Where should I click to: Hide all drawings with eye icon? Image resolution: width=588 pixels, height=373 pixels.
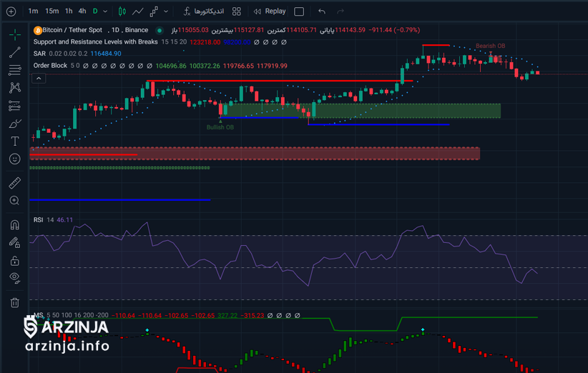pyautogui.click(x=15, y=277)
